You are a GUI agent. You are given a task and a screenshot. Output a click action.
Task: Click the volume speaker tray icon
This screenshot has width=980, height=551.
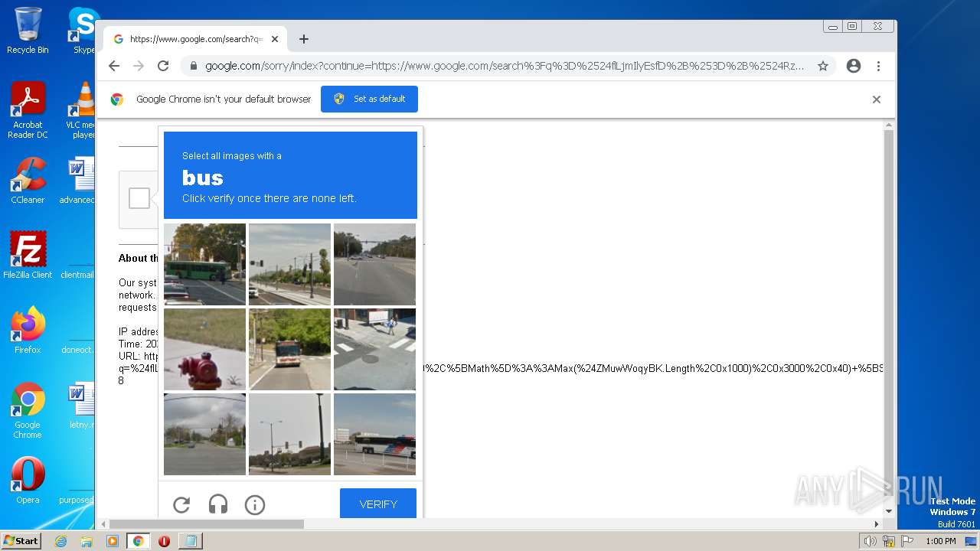click(870, 541)
